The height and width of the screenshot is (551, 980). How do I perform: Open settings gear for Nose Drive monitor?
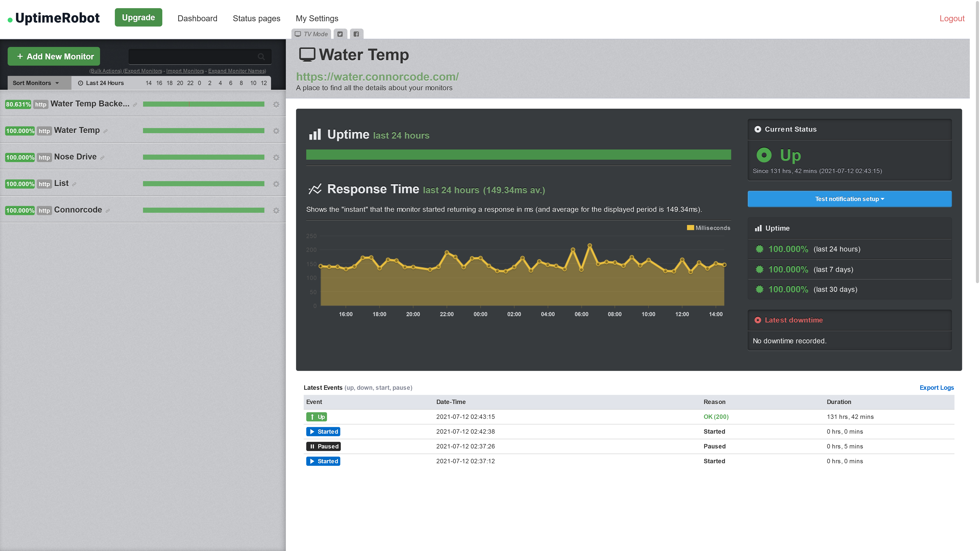tap(276, 157)
